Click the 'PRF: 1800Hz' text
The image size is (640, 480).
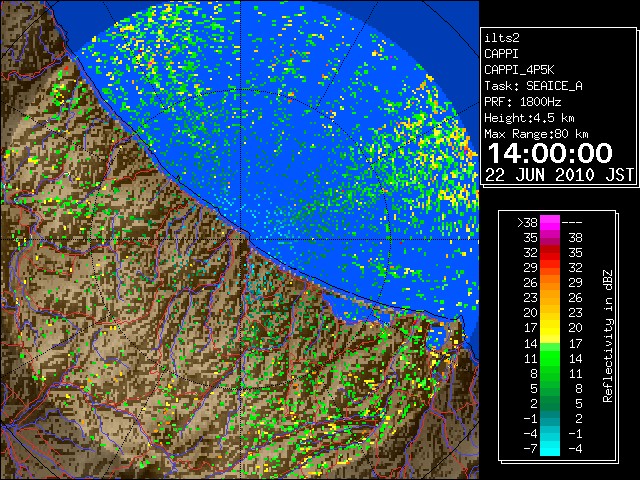click(522, 102)
